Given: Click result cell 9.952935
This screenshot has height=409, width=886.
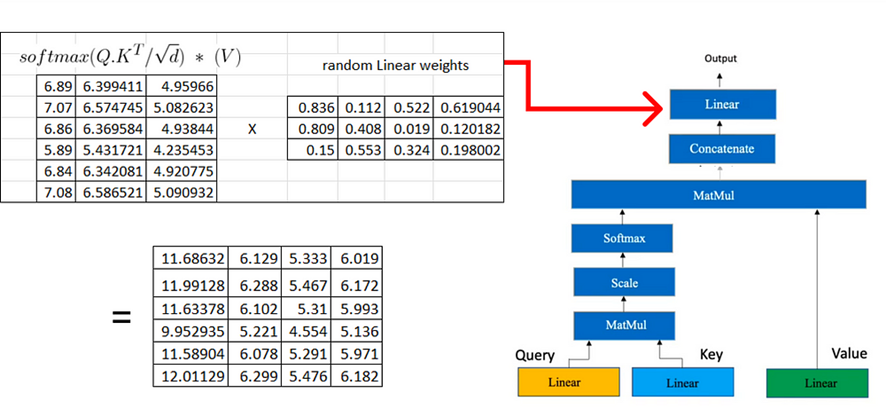Looking at the screenshot, I should point(190,332).
